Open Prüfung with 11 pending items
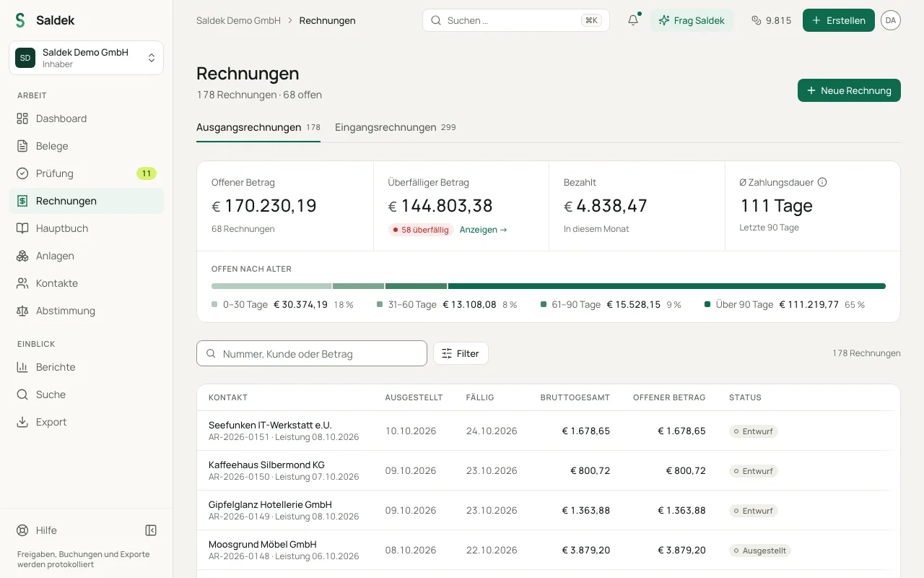The width and height of the screenshot is (924, 578). (86, 173)
